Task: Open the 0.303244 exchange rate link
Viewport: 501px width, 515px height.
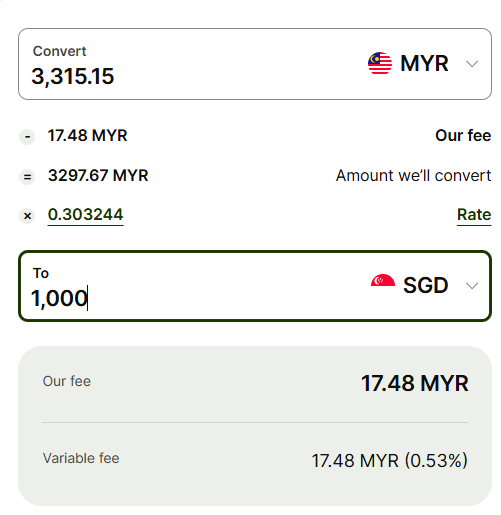Action: 85,215
